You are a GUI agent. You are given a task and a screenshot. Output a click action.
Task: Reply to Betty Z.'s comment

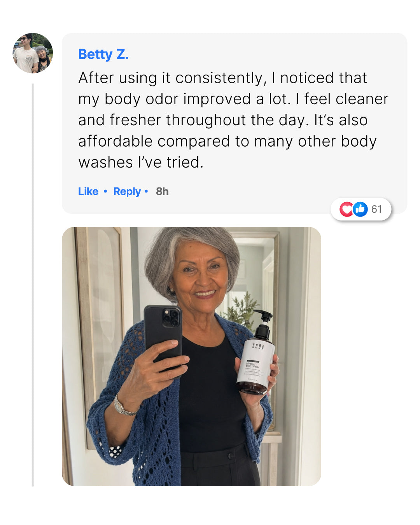click(127, 191)
